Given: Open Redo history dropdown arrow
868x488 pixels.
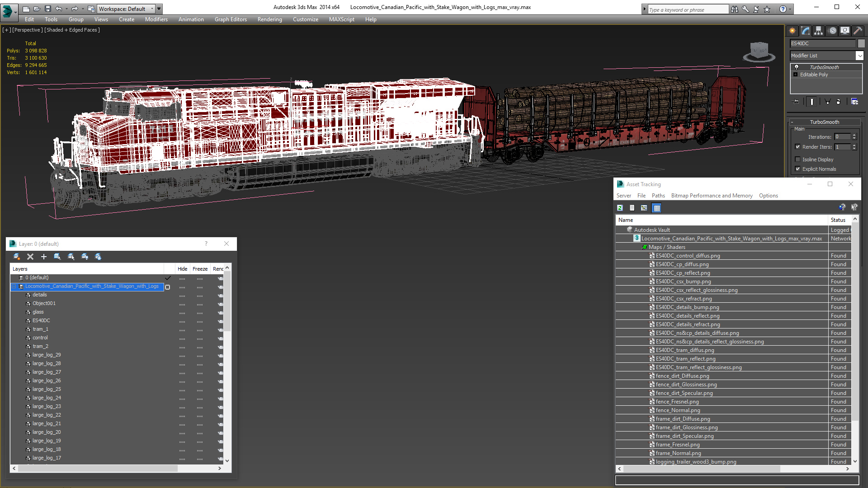Looking at the screenshot, I should click(x=83, y=9).
